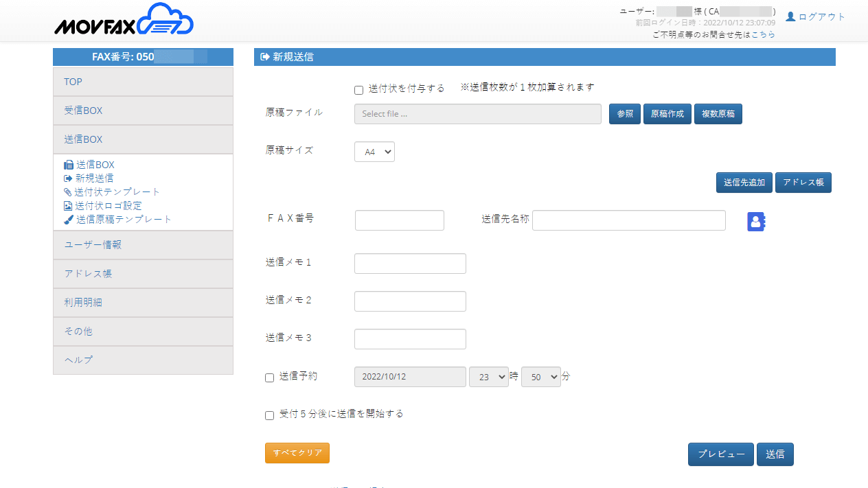The image size is (868, 488).
Task: Click the 2022/10/12 date field
Action: (x=410, y=377)
